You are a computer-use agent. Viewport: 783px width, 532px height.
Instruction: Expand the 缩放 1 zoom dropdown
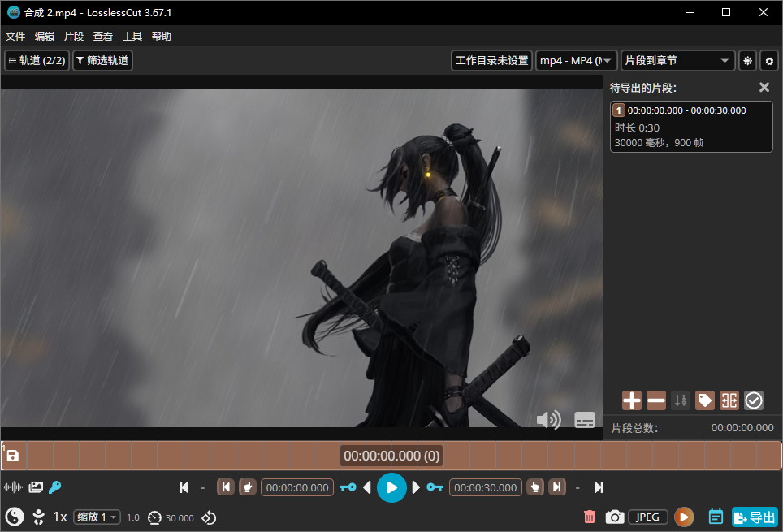(97, 517)
